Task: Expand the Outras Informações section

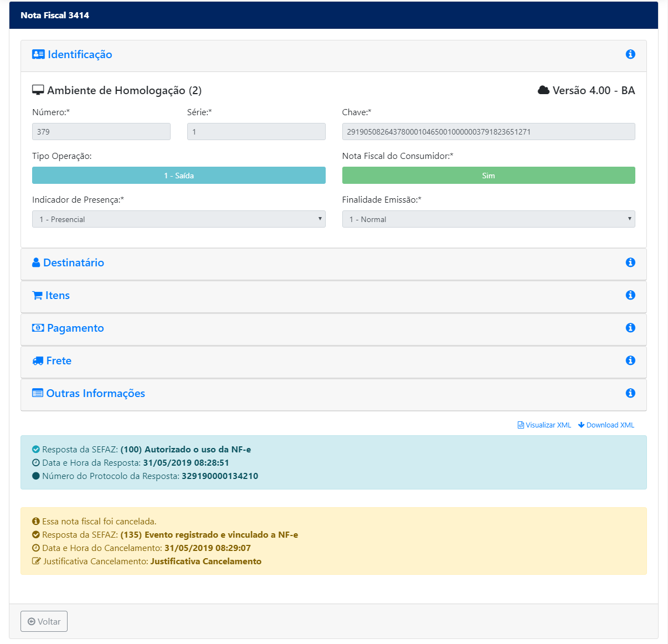Action: pos(95,394)
